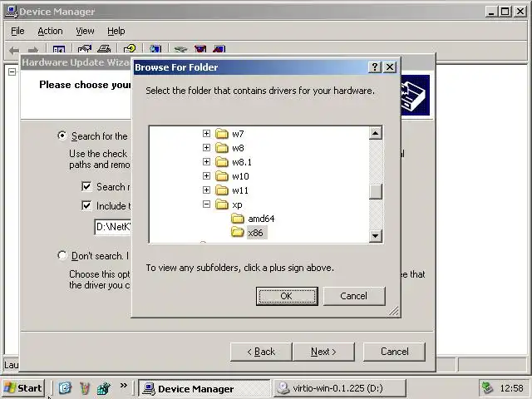This screenshot has height=399, width=532.
Task: Switch to Device Manager taskbar button
Action: [x=204, y=388]
